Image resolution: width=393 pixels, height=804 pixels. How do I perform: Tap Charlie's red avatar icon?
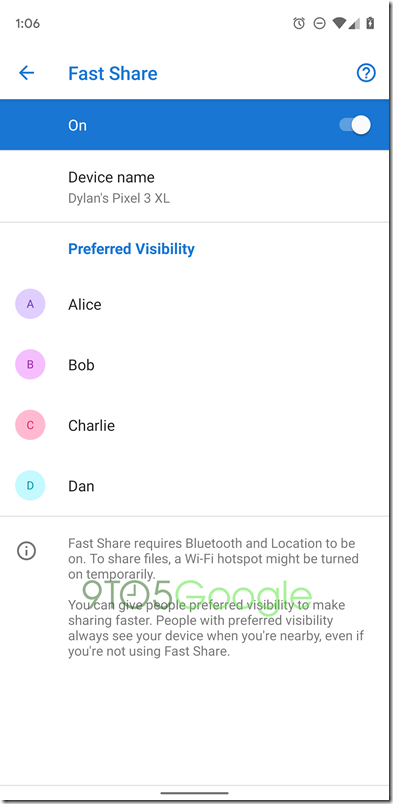click(30, 425)
